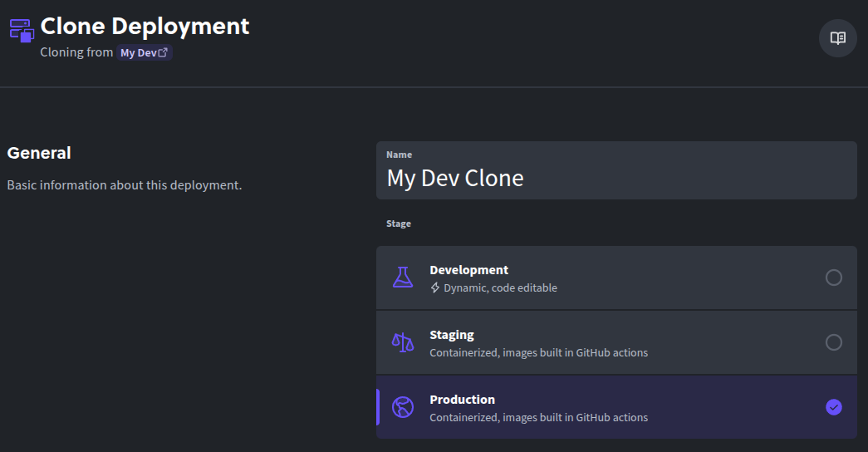The image size is (868, 452).
Task: Click the 'Dynamic, code editable' description
Action: pyautogui.click(x=500, y=288)
